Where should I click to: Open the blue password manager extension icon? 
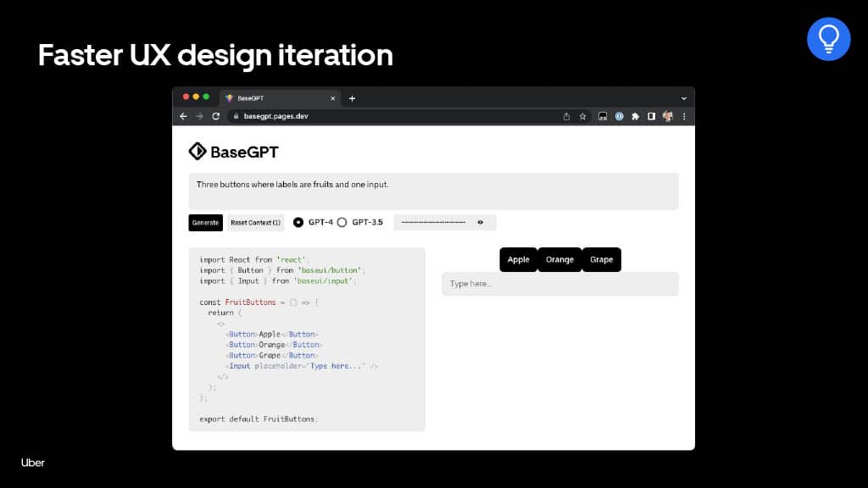point(620,116)
